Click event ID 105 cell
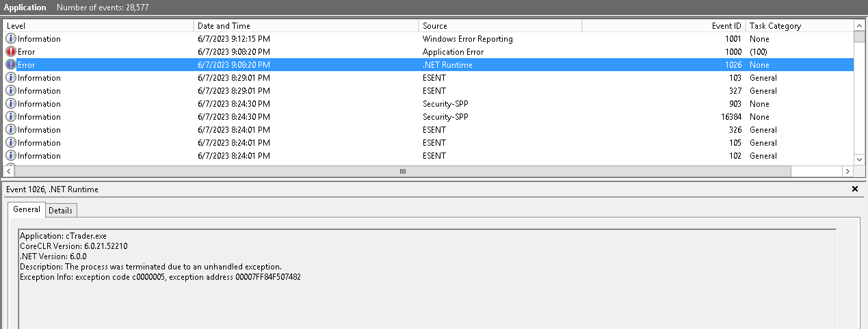Image resolution: width=868 pixels, height=329 pixels. click(x=735, y=143)
